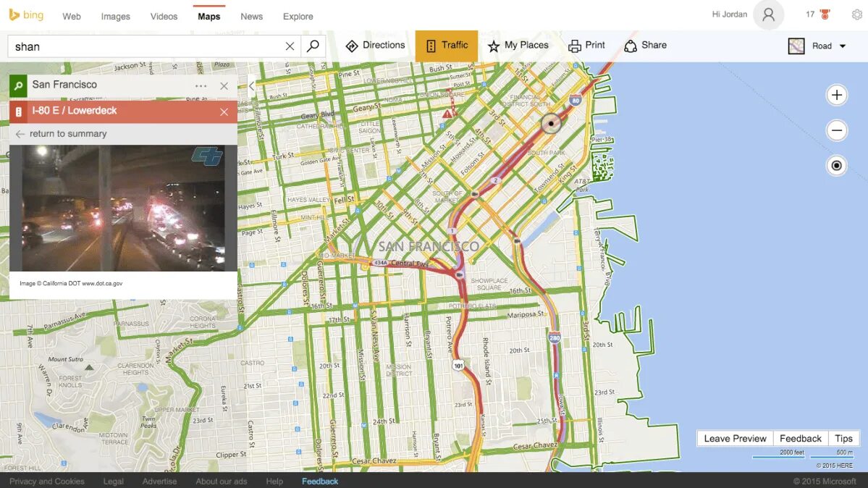868x488 pixels.
Task: Click the I-280 highway shield
Action: coord(555,337)
